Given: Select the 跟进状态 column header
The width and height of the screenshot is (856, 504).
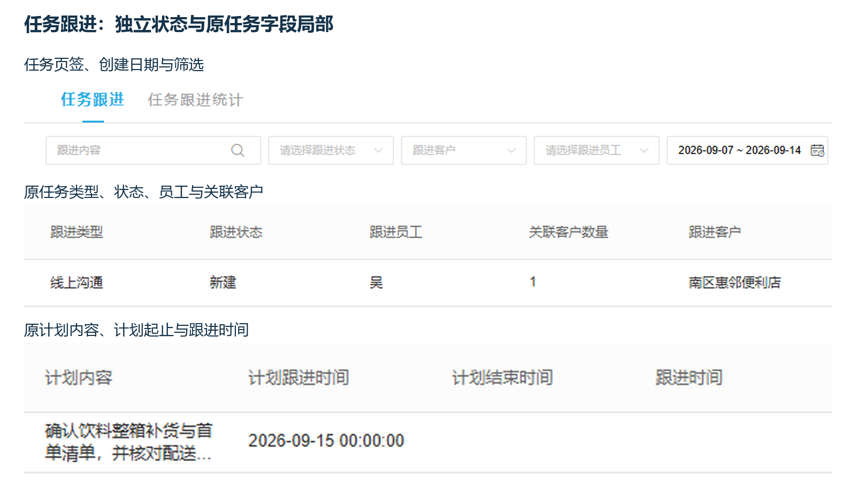Looking at the screenshot, I should click(236, 232).
